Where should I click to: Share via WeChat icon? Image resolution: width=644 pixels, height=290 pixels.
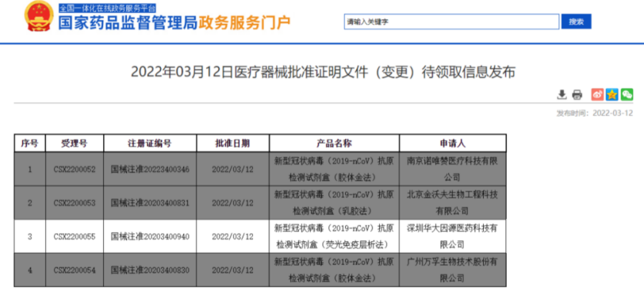(x=627, y=94)
